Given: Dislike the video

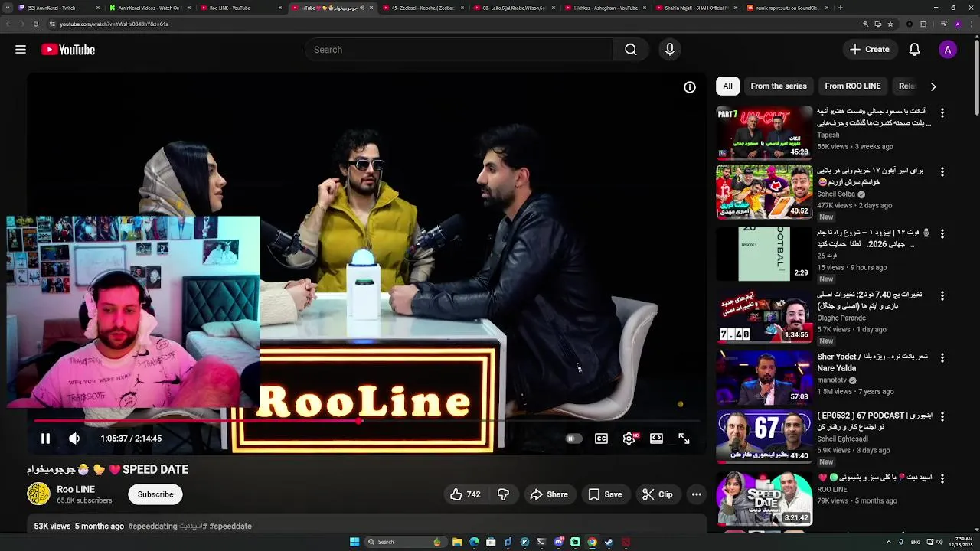Looking at the screenshot, I should (503, 494).
